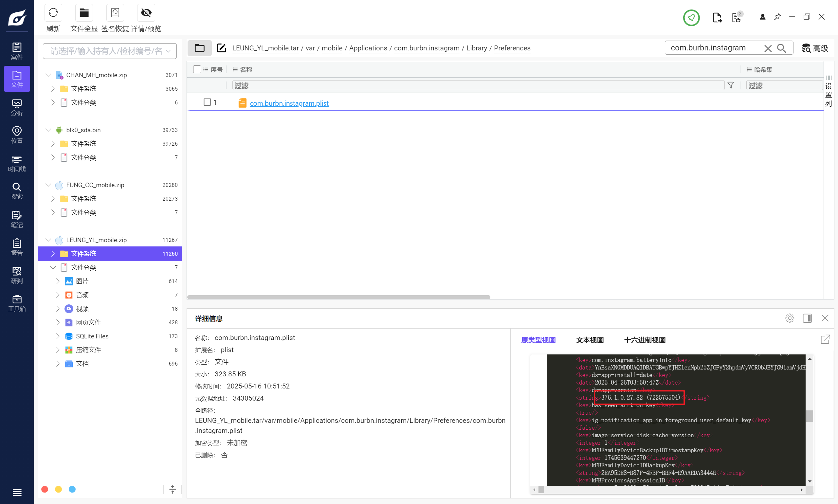Open the detail panel settings gear

click(790, 318)
